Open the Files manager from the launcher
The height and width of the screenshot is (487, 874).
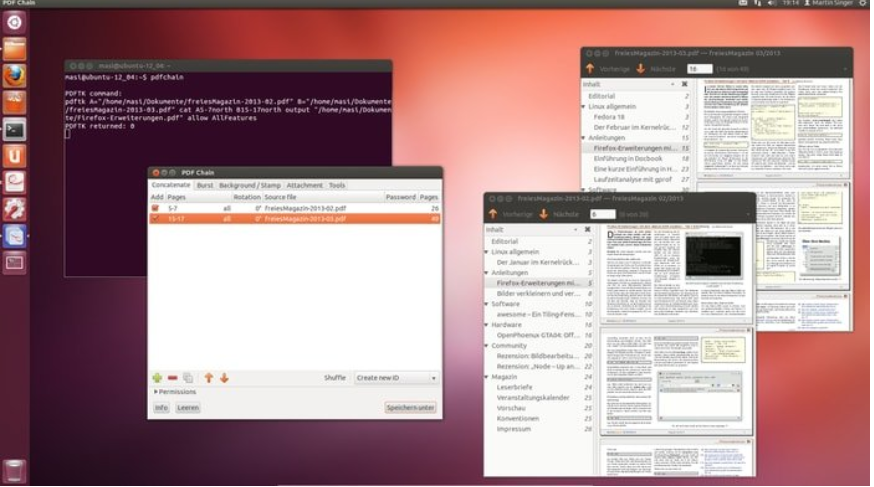pos(14,49)
